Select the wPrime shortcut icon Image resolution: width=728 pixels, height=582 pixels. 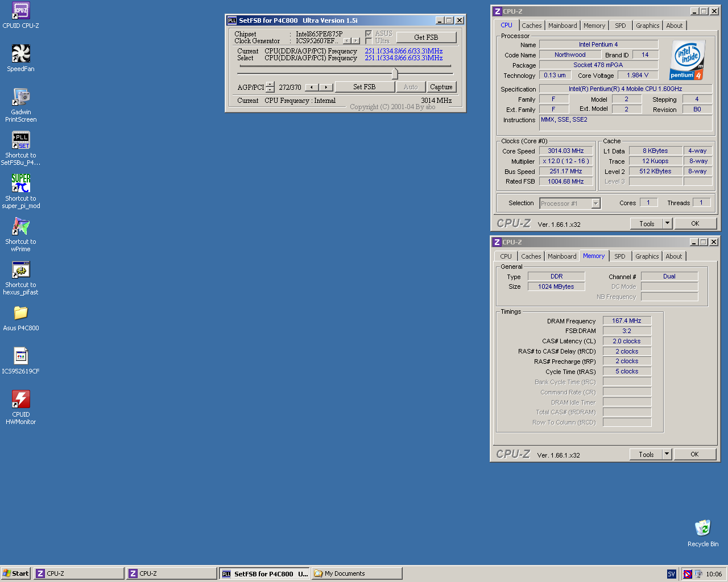coord(21,226)
